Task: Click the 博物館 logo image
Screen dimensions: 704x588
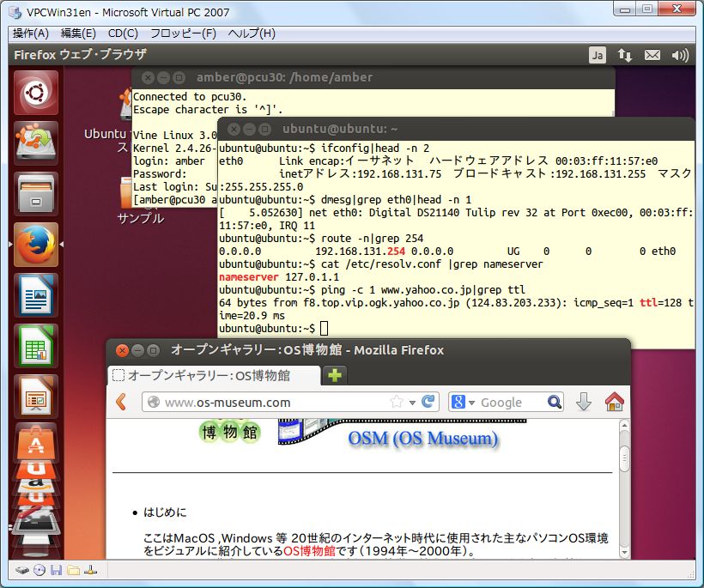Action: (230, 432)
